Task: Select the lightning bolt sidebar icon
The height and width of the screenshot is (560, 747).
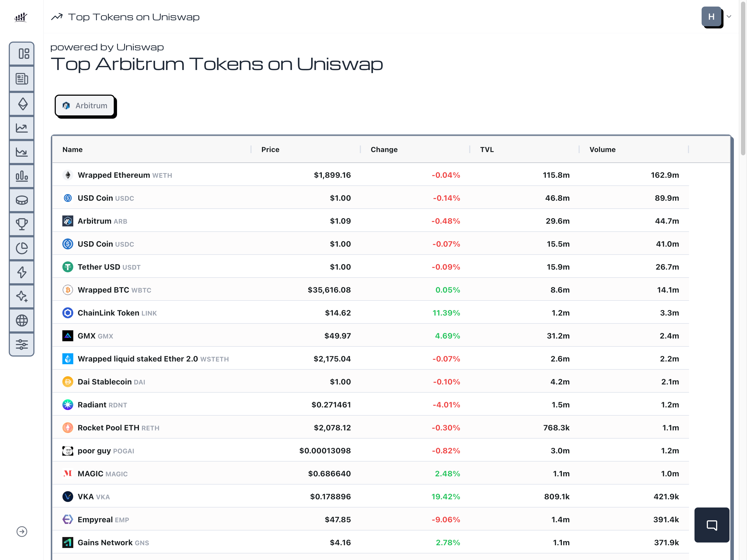Action: 22,272
